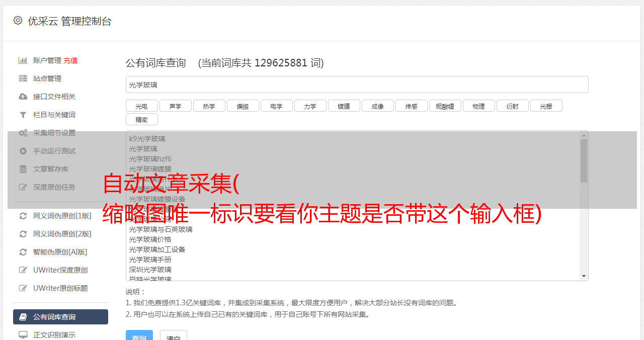This screenshot has height=340, width=644.
Task: Click the results list scrollbar down arrow
Action: coord(584,276)
